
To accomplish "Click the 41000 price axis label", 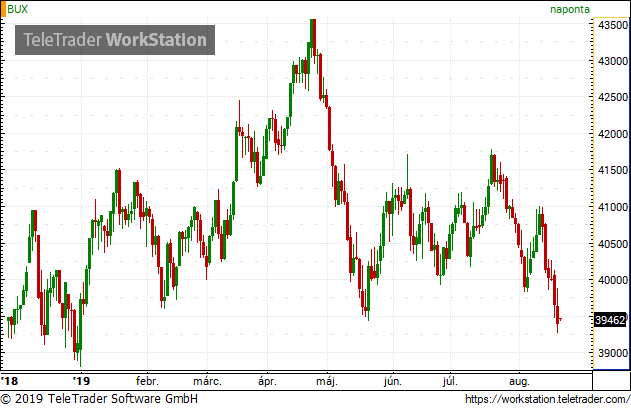I will (x=612, y=207).
